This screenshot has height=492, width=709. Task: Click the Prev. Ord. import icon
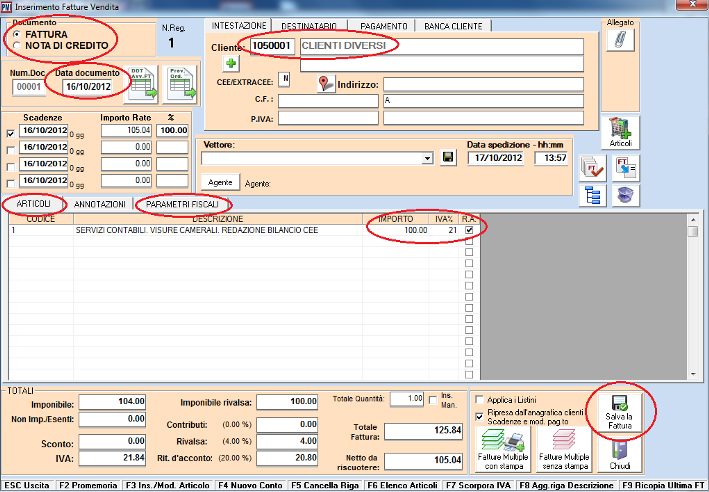180,85
